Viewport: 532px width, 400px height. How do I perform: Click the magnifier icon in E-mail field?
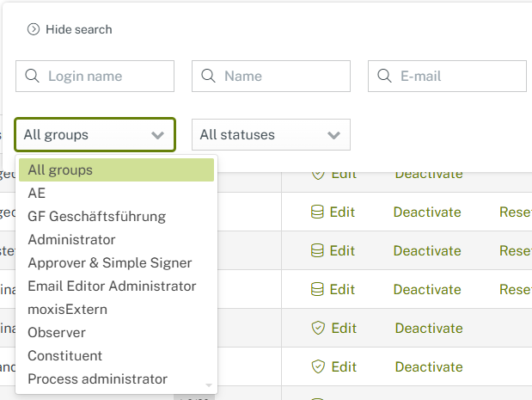(385, 76)
